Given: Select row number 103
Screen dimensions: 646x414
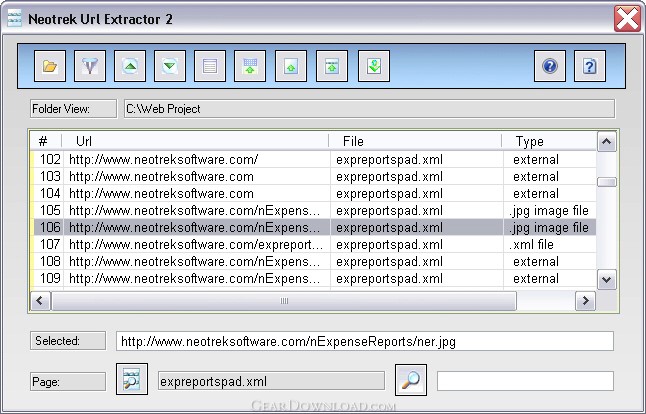Looking at the screenshot, I should (50, 176).
